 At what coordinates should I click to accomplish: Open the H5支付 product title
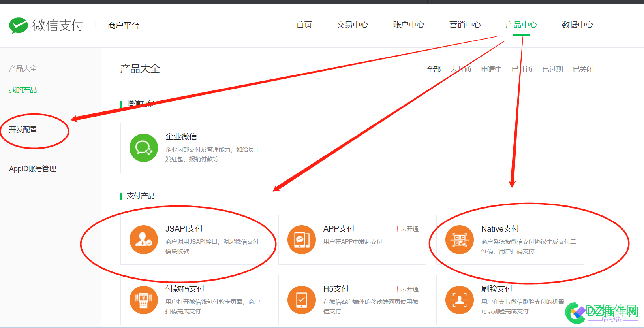336,289
